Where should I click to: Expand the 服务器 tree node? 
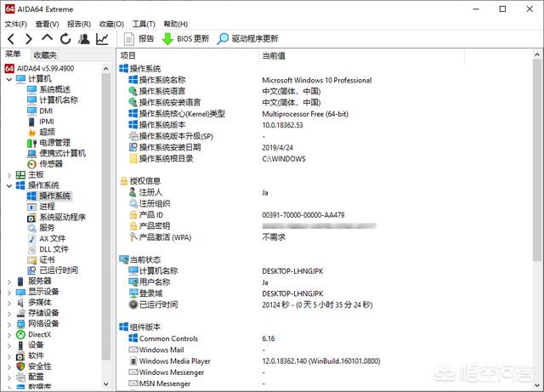9,282
